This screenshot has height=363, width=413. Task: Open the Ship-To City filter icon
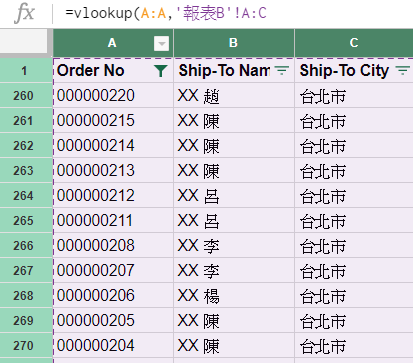coord(402,70)
